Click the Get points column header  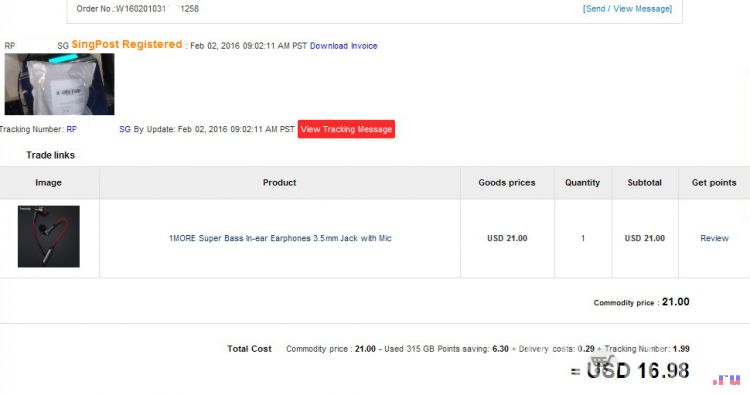(x=714, y=183)
